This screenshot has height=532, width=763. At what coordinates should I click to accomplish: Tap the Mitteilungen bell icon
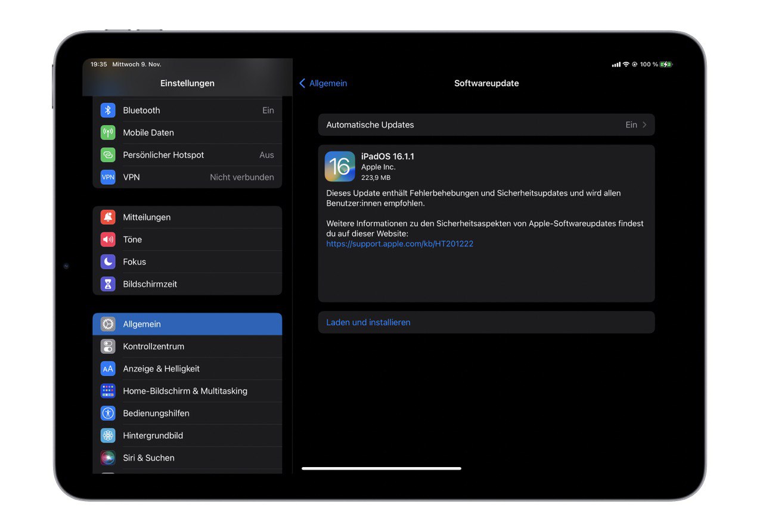tap(108, 217)
